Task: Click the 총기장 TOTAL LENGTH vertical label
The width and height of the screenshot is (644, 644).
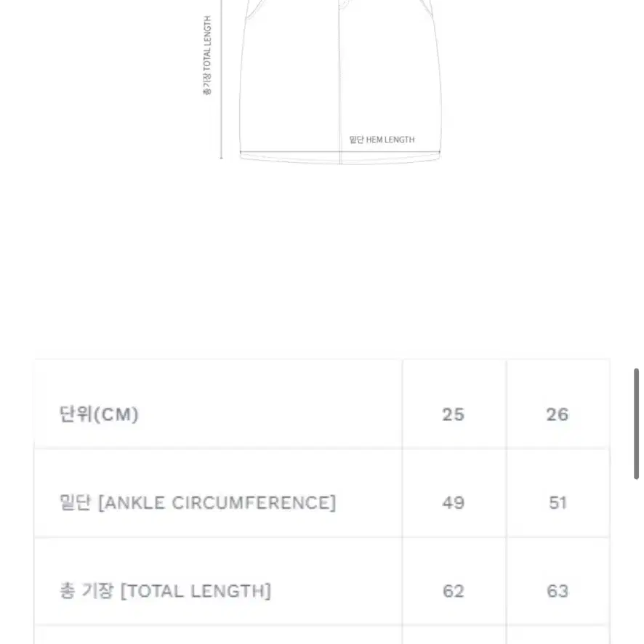Action: pyautogui.click(x=207, y=55)
